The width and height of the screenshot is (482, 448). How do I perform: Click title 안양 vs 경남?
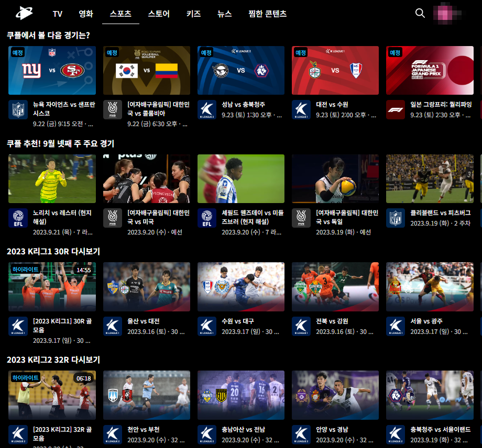click(332, 430)
